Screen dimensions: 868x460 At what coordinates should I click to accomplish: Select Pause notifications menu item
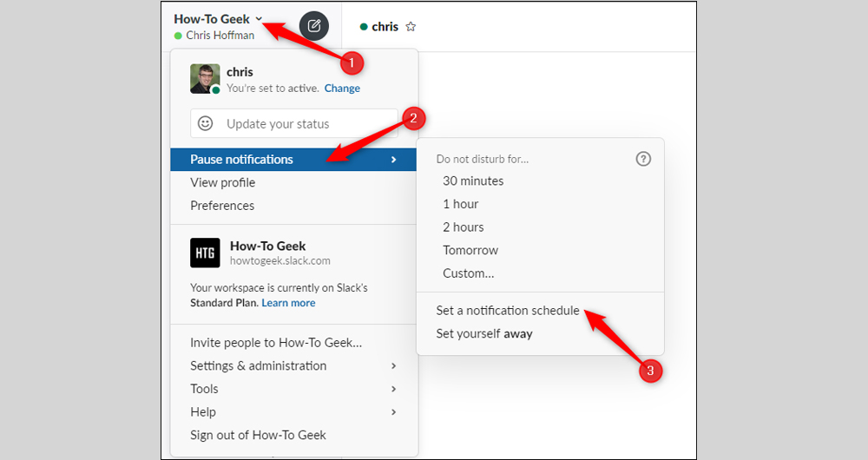point(293,160)
